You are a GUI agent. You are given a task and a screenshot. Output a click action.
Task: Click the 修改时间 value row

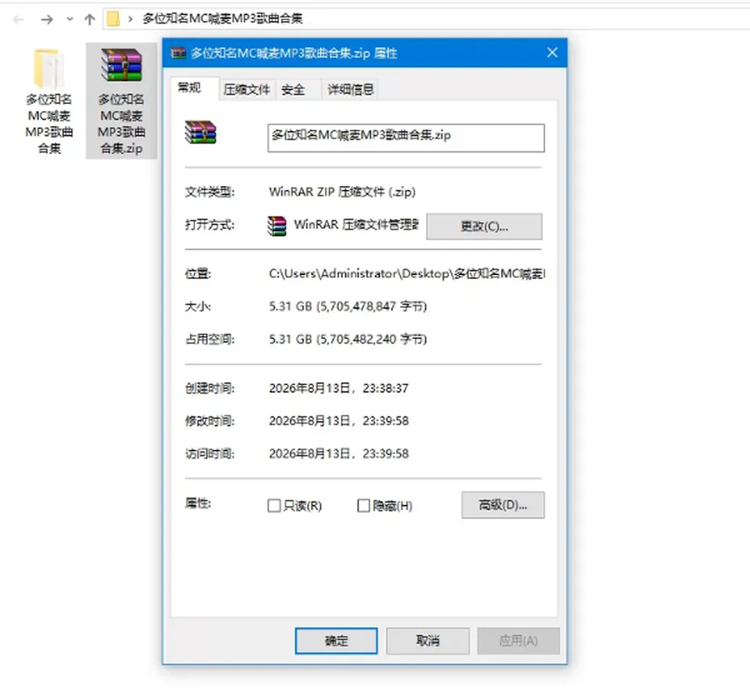click(338, 421)
